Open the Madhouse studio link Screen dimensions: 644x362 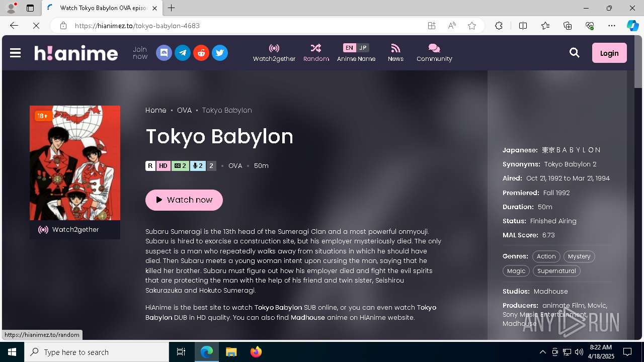point(550,292)
